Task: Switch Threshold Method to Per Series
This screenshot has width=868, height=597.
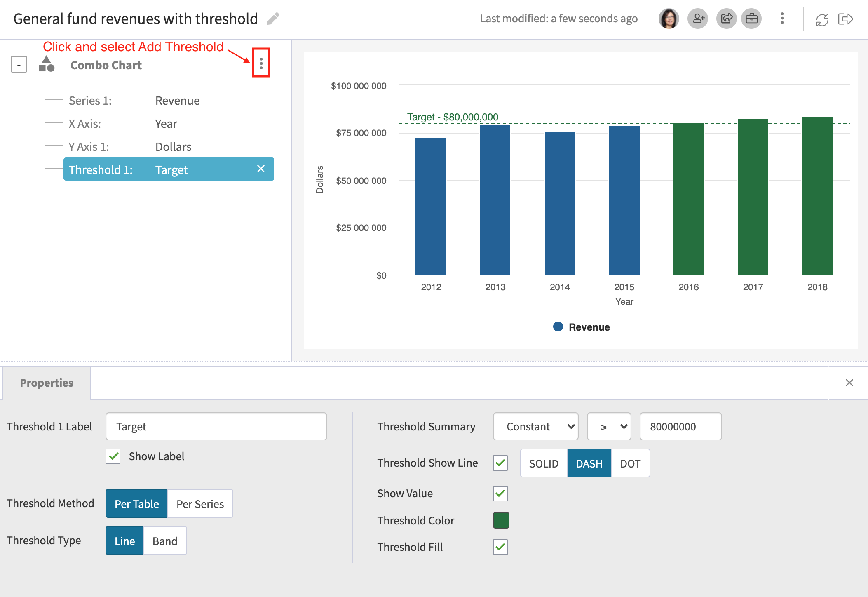Action: pyautogui.click(x=200, y=503)
